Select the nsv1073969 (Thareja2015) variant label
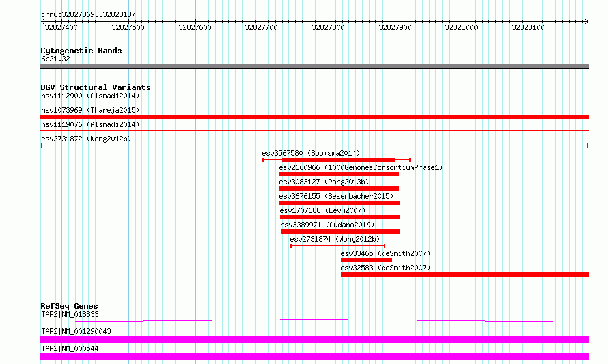Viewport: 608px width, 364px height. pyautogui.click(x=90, y=110)
